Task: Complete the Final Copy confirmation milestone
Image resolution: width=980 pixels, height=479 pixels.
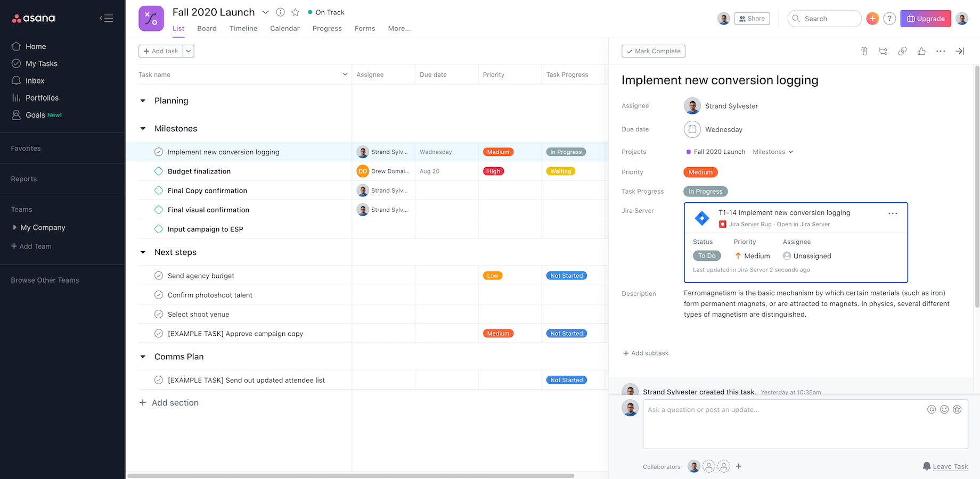Action: [159, 191]
